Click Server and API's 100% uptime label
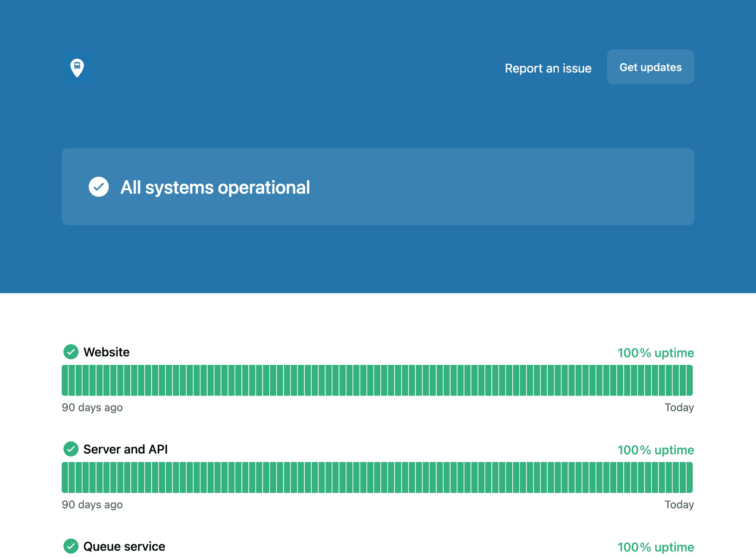 point(655,450)
